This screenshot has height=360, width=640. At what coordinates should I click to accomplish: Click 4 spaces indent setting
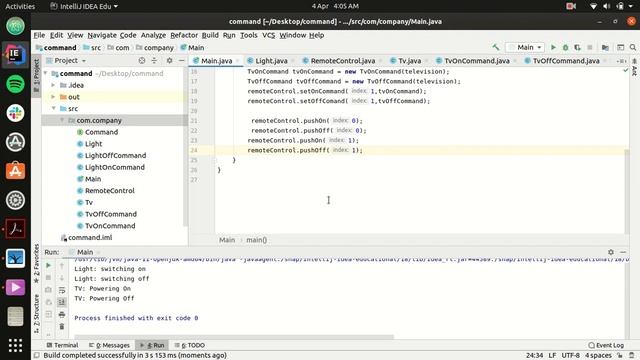point(598,356)
